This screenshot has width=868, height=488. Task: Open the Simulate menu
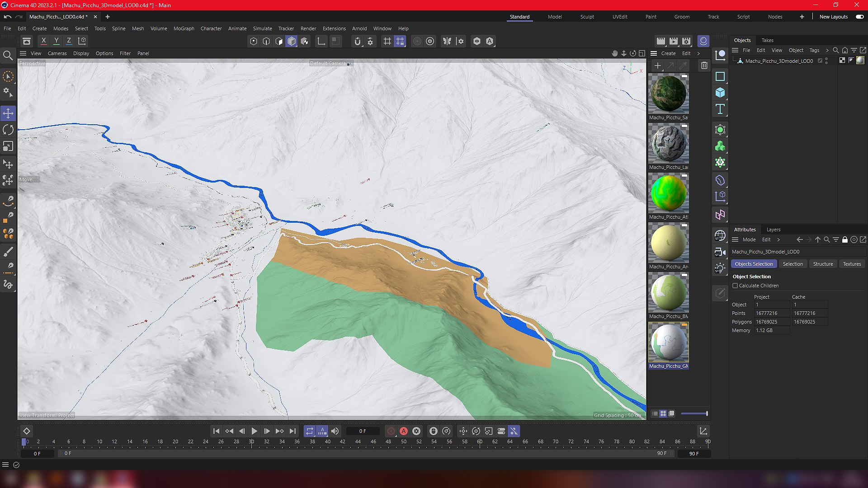[262, 28]
